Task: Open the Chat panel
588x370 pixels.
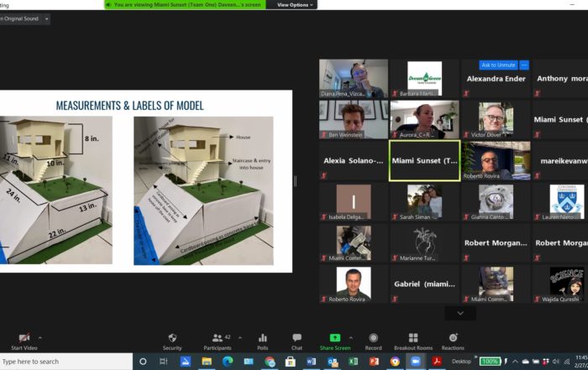Action: [x=297, y=341]
